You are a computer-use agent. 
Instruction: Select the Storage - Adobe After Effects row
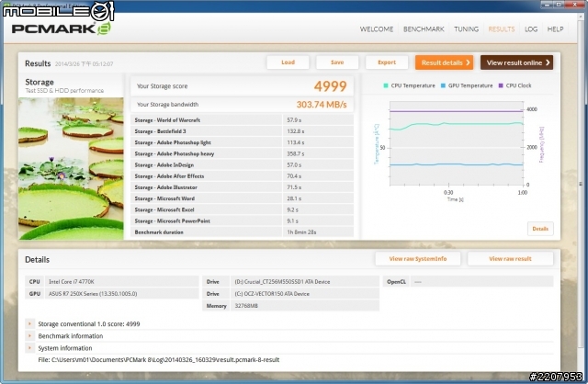click(243, 176)
